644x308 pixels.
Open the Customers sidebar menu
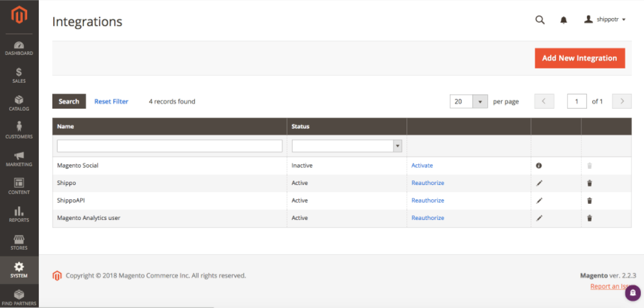19,131
